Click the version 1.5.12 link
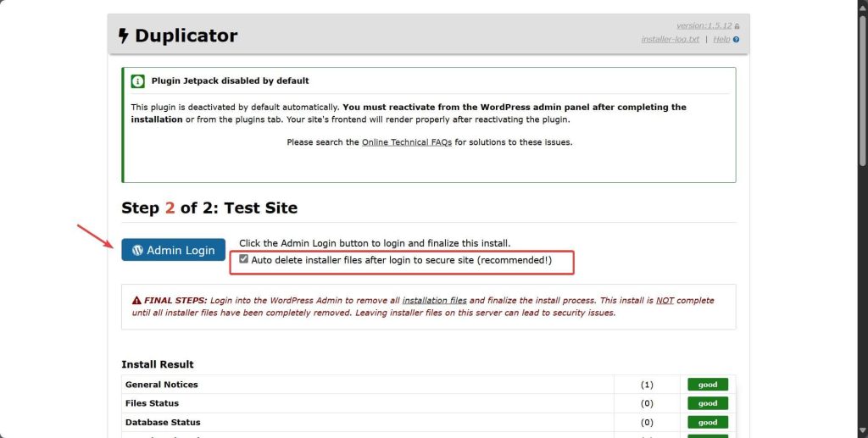 click(704, 25)
